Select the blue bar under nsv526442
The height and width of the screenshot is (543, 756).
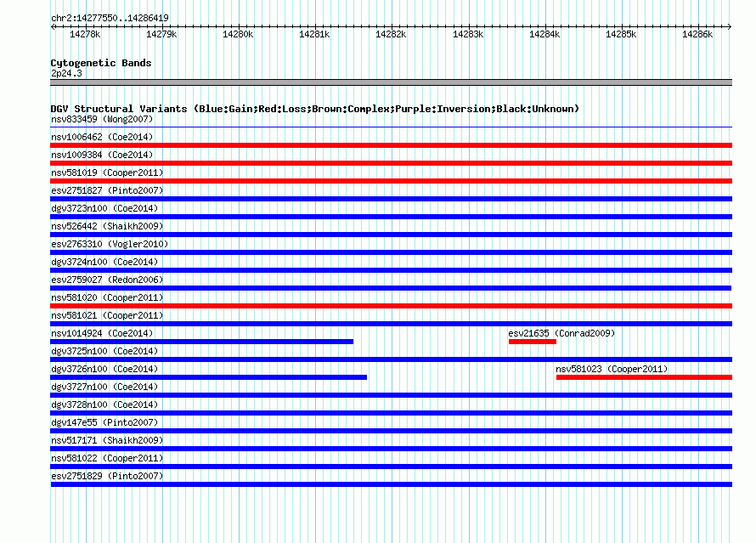click(391, 235)
